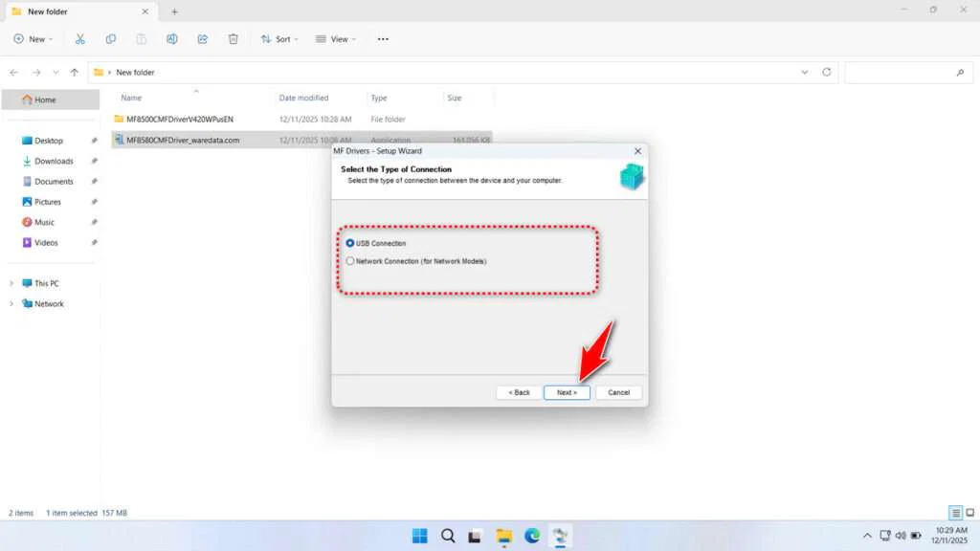Open the New item dropdown
The height and width of the screenshot is (551, 980).
pos(33,39)
